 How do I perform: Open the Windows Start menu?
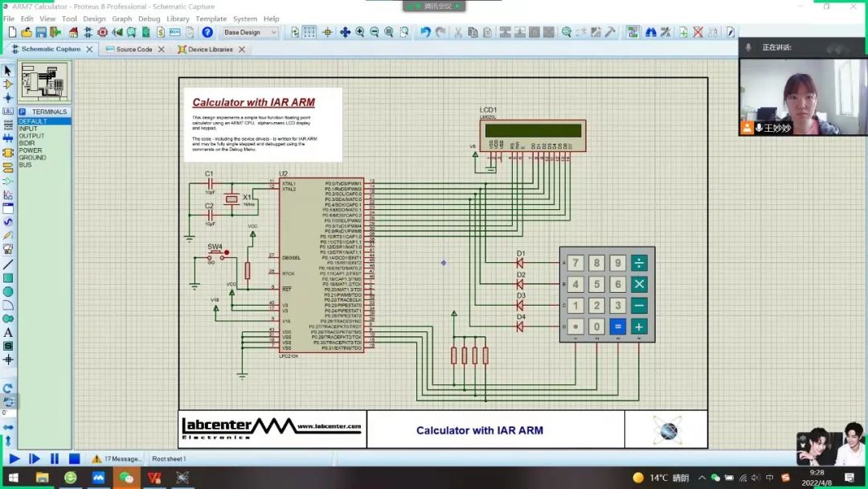pyautogui.click(x=14, y=478)
